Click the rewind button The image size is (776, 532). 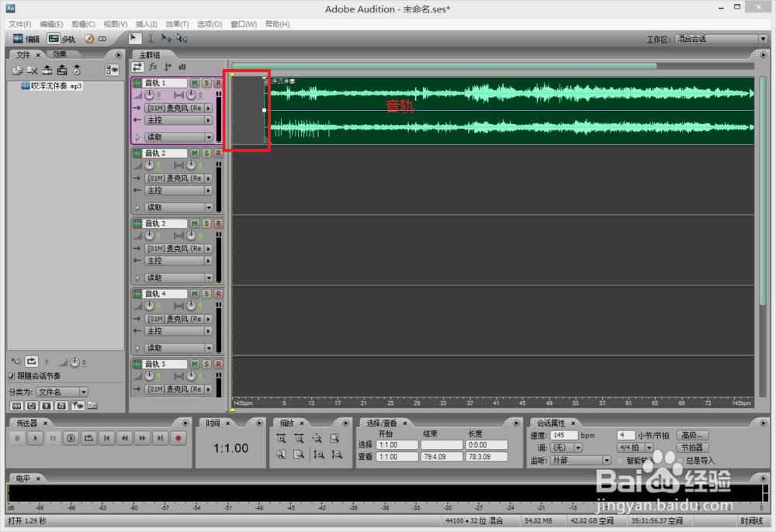point(125,438)
